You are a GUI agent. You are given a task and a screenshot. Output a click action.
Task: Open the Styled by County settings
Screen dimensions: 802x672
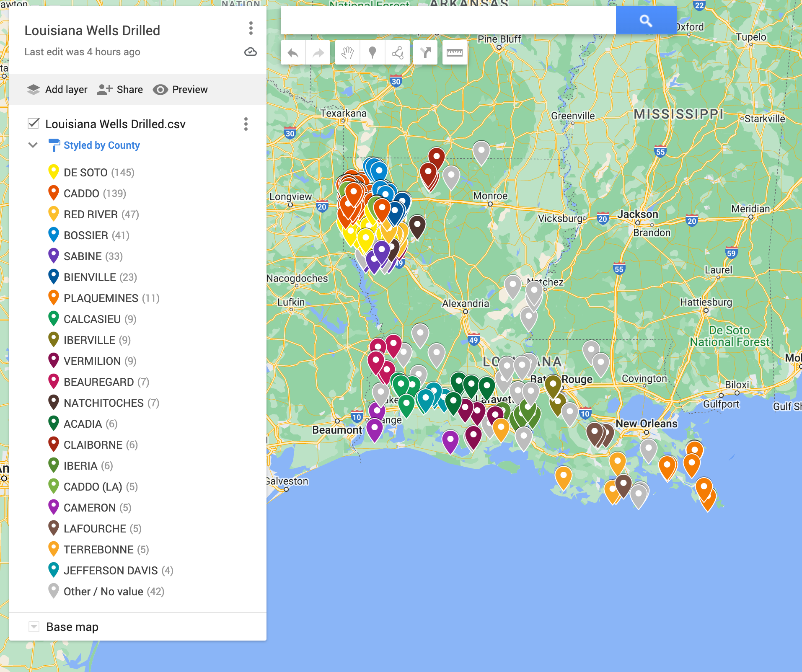coord(101,145)
